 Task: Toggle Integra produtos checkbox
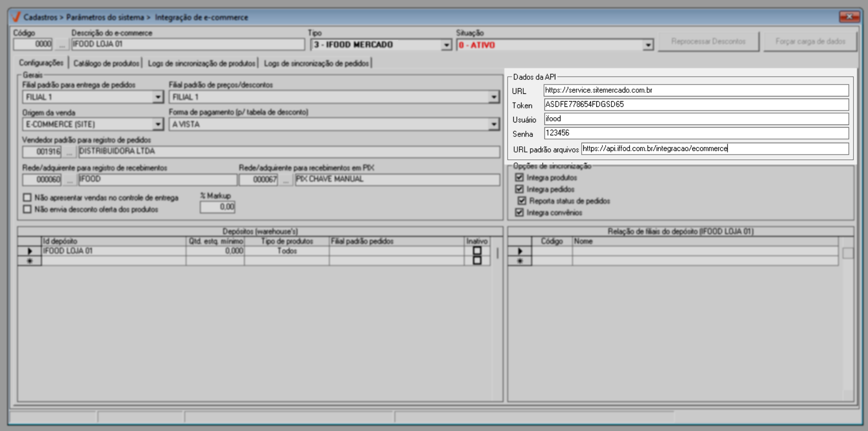tap(520, 177)
